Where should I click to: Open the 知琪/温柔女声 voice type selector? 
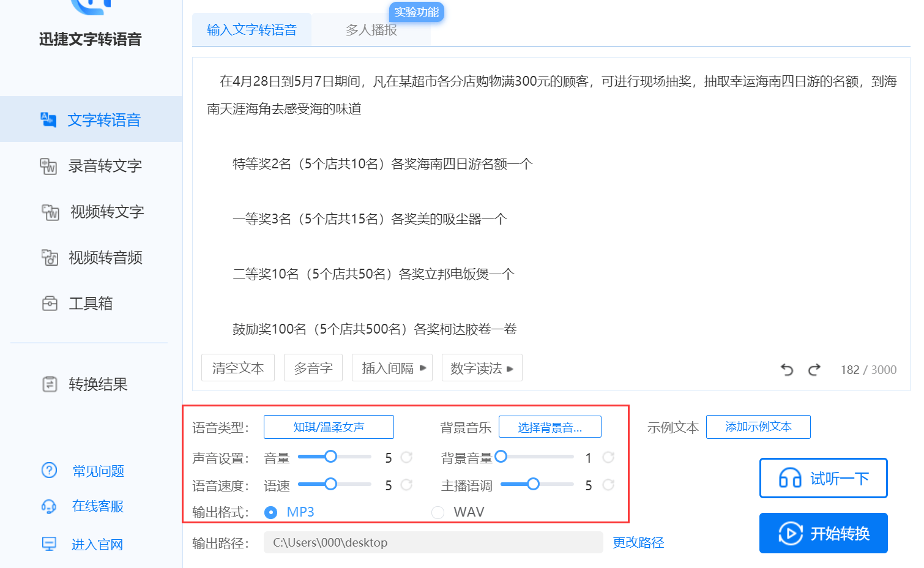click(329, 427)
